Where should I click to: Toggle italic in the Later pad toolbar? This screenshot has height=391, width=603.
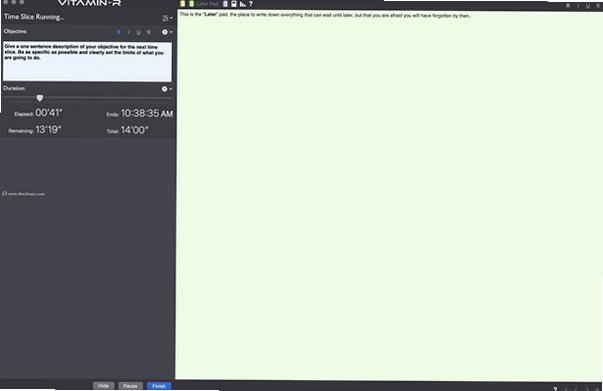578,5
